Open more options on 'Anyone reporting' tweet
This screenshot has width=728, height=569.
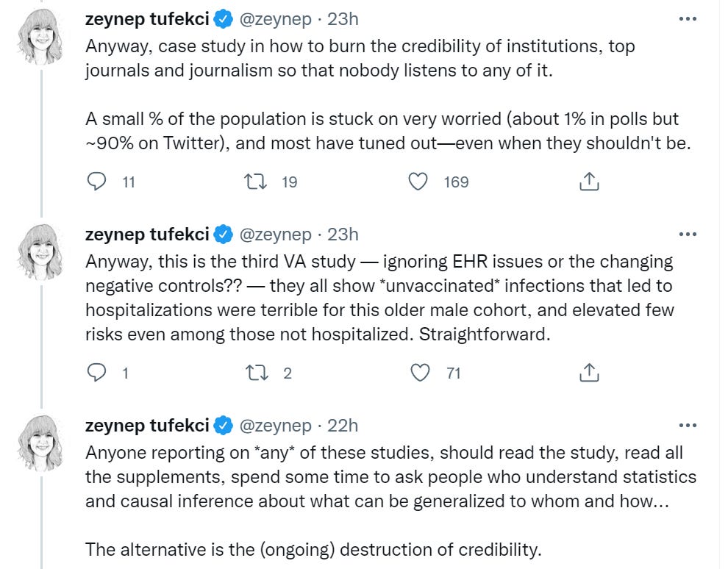(688, 425)
